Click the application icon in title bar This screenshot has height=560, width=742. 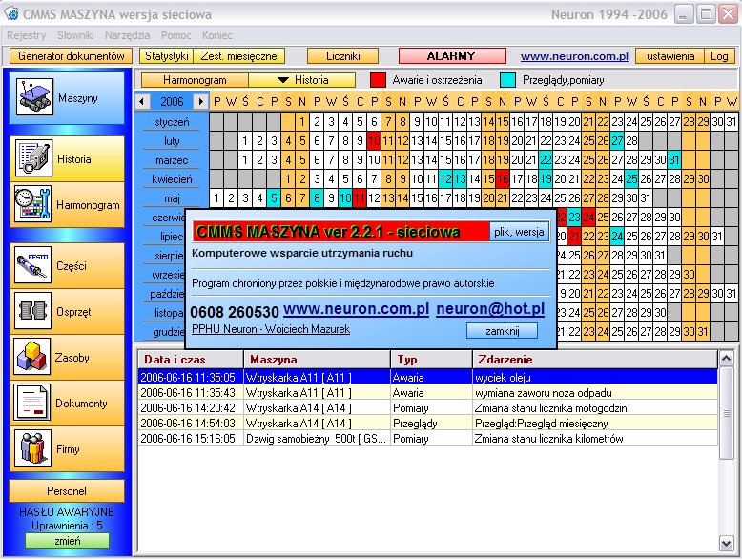pyautogui.click(x=10, y=13)
